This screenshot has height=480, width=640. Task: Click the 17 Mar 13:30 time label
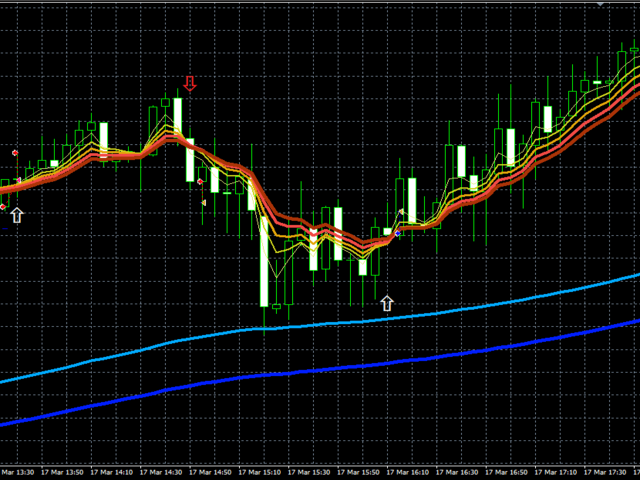[x=17, y=471]
